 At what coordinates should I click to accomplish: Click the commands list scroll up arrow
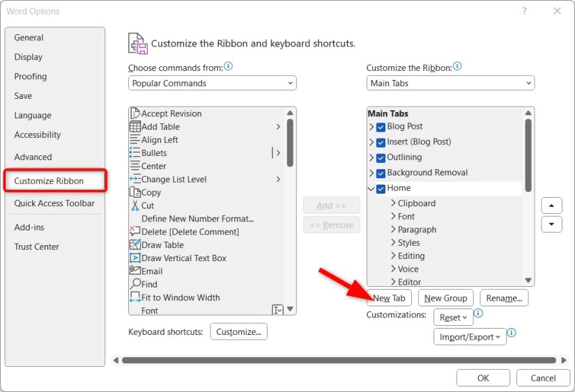click(x=290, y=113)
